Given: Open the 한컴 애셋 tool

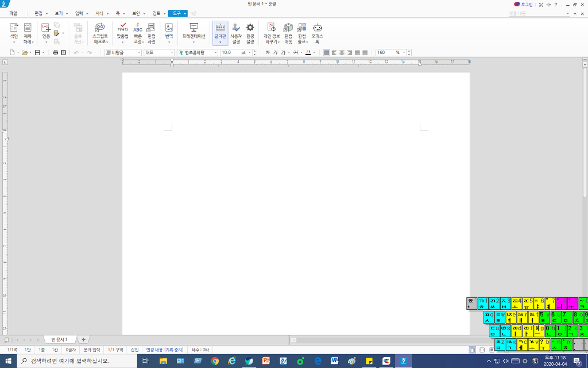Looking at the screenshot, I should tap(288, 31).
